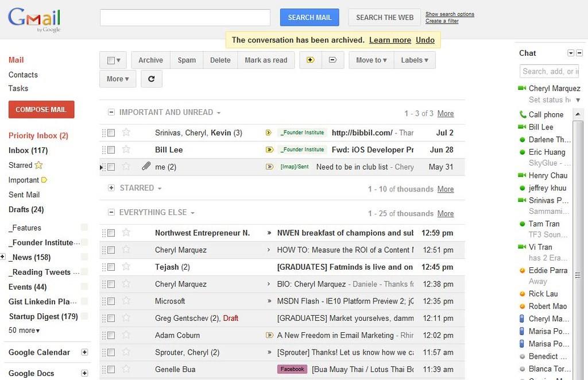Select checkbox for Srinivas, Cheryl, Kevin email
The image size is (588, 380).
point(111,133)
